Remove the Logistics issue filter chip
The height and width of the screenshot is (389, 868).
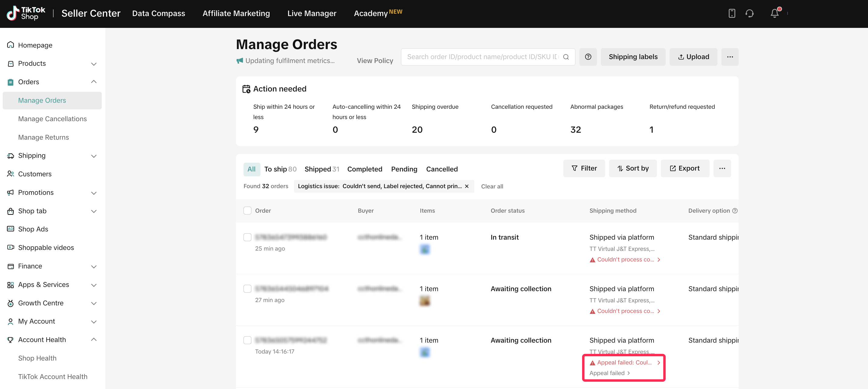click(467, 186)
